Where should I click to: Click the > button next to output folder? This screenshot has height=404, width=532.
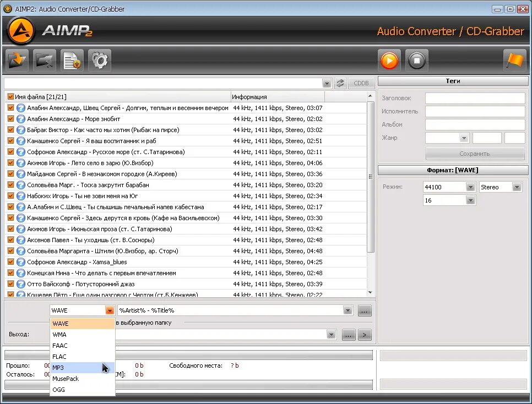pyautogui.click(x=365, y=335)
